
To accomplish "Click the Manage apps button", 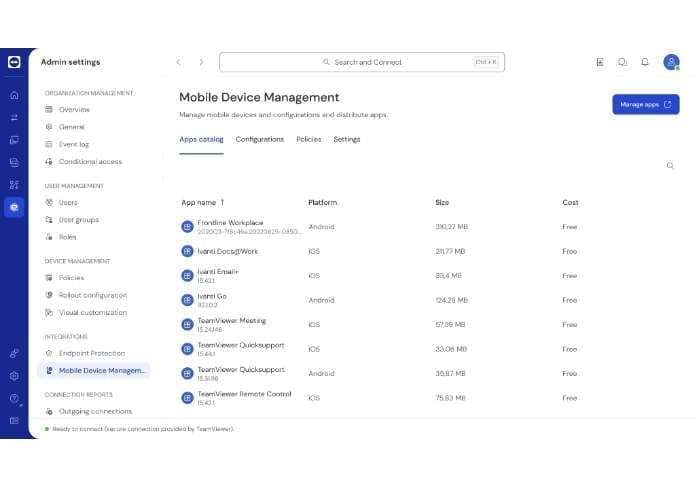I will [x=645, y=104].
